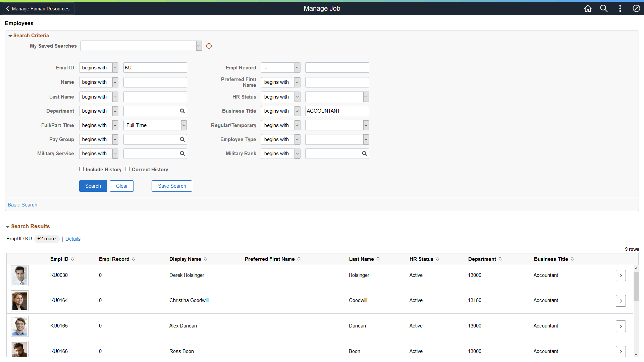Open the NavBar compass icon

point(636,8)
